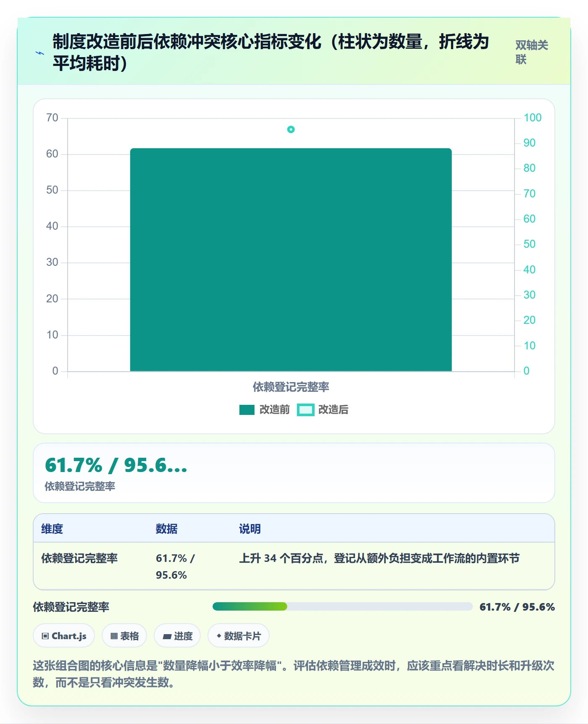The height and width of the screenshot is (724, 588).
Task: Click the card subtitle 依赖登记完整率 under big value
Action: [x=80, y=486]
